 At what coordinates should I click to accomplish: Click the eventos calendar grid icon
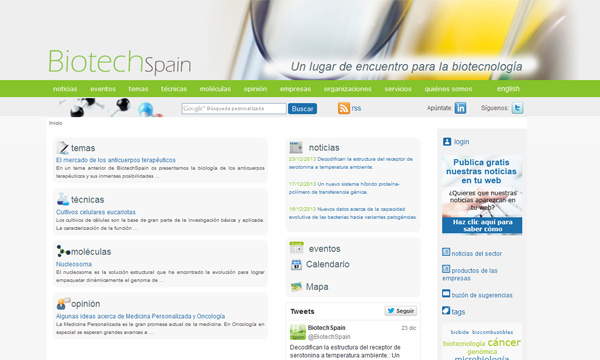tap(297, 248)
